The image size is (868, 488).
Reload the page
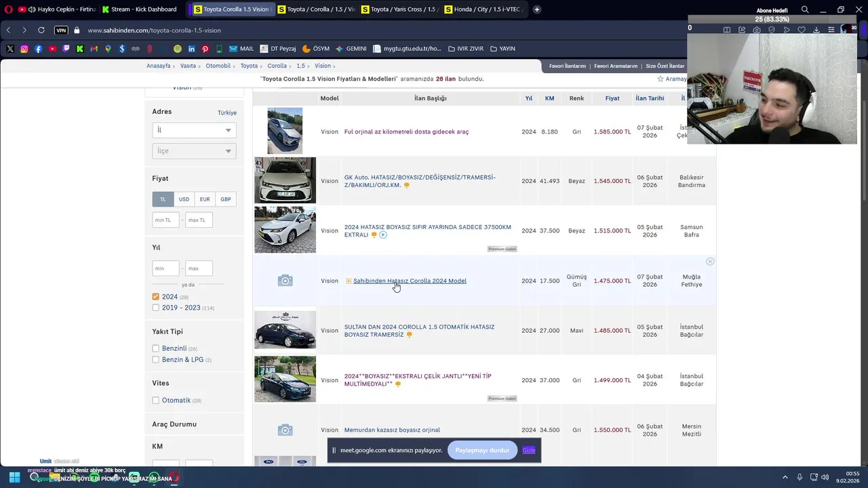[x=41, y=30]
